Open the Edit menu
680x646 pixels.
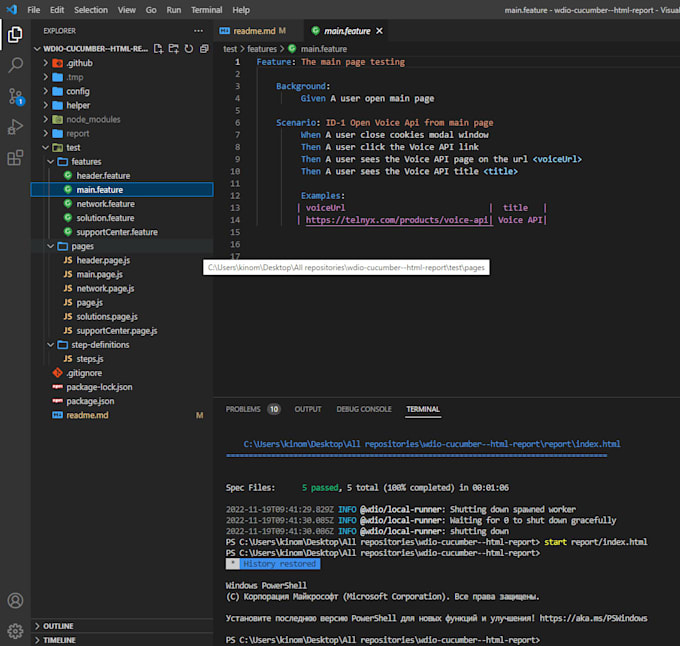point(57,10)
